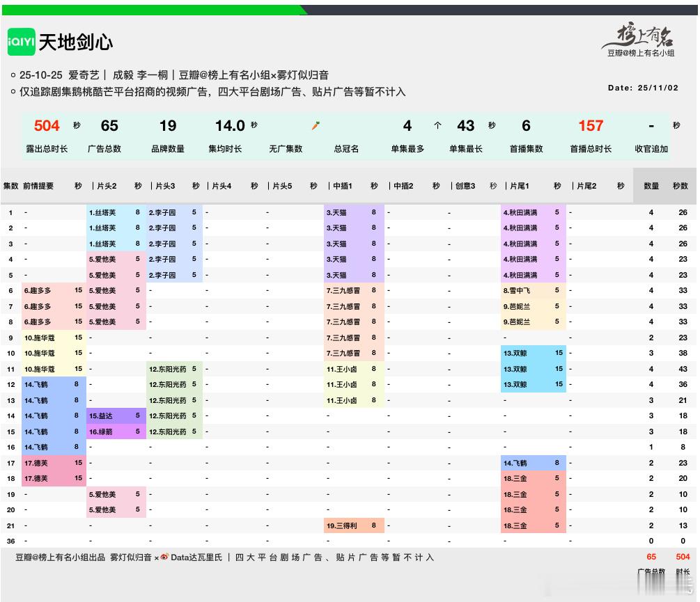Click 13.双鲸 cell in episode 11 row
700x602 pixels.
533,370
